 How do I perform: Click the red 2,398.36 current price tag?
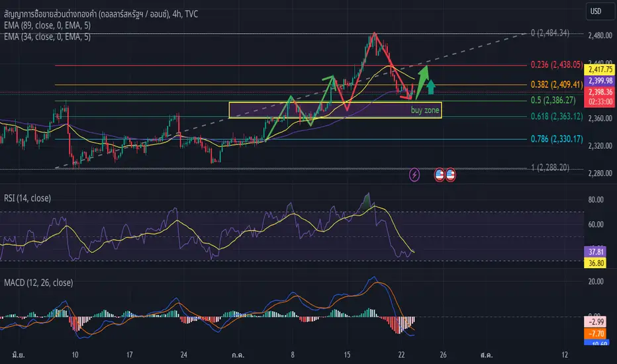[x=600, y=92]
